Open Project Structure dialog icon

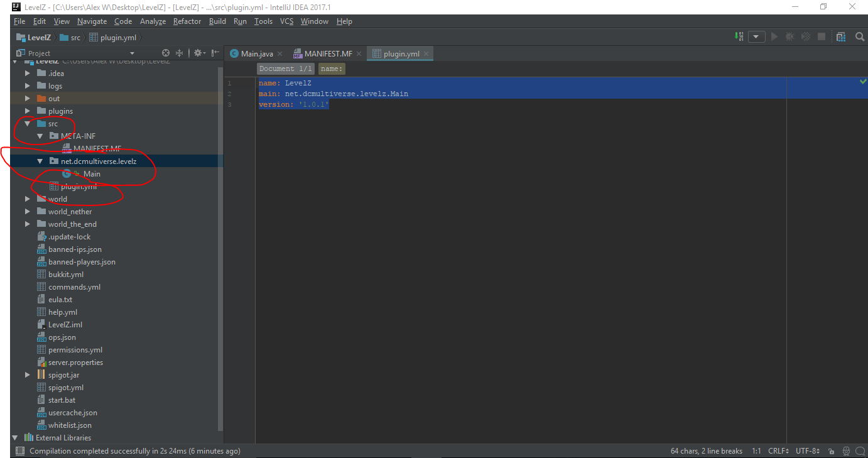(x=841, y=36)
